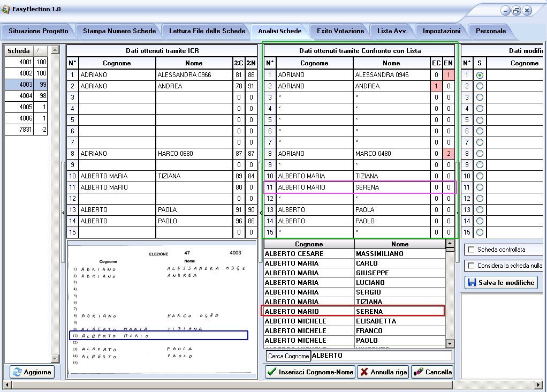Select radio button for row 8
547x392 pixels.
[480, 154]
